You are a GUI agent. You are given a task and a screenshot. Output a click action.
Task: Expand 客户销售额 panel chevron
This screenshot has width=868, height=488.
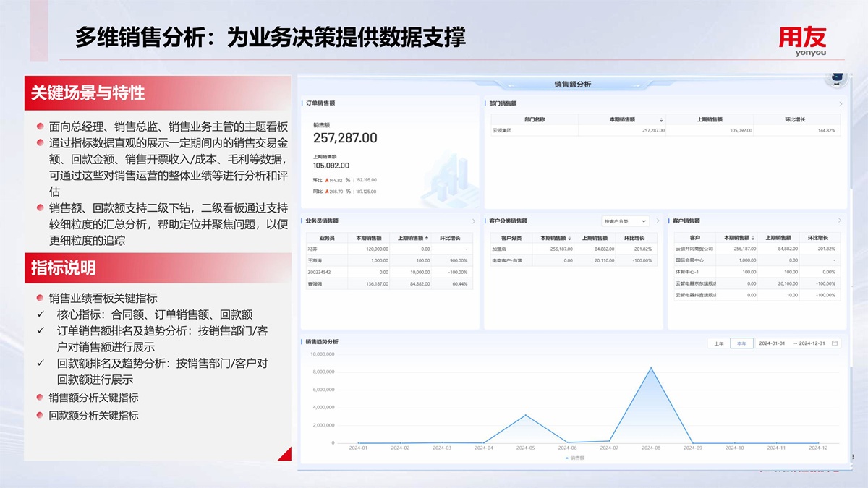pos(840,221)
